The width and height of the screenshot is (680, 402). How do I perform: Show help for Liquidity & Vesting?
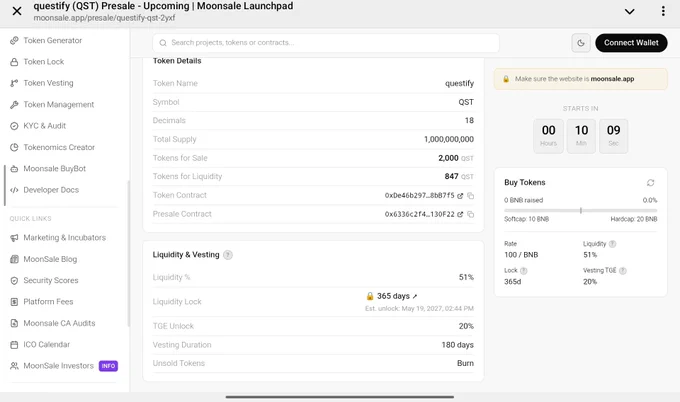(x=228, y=255)
